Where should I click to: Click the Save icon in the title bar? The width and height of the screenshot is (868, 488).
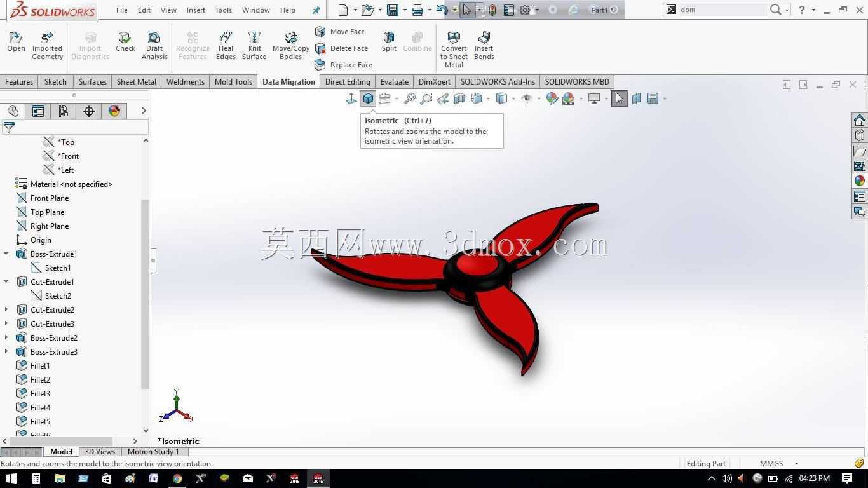[x=393, y=10]
